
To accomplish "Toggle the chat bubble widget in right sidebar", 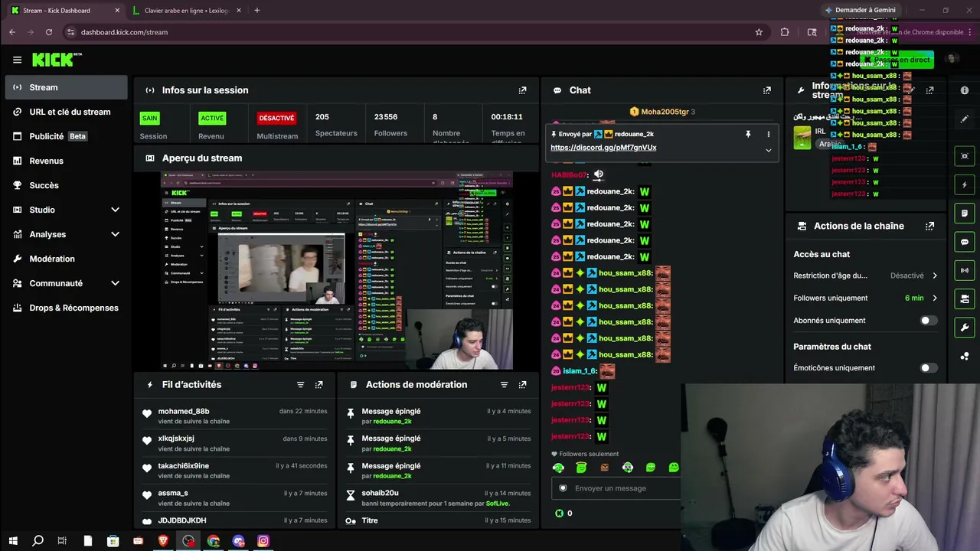I will pos(965,242).
